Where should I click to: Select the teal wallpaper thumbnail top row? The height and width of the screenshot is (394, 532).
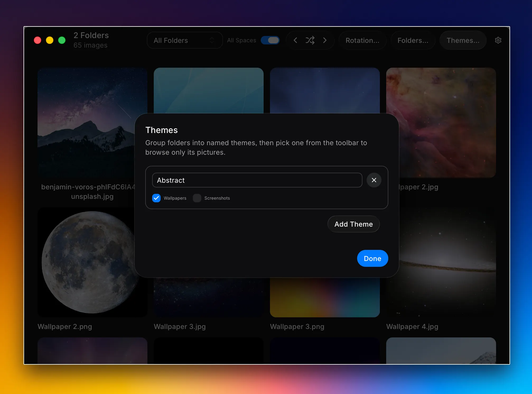tap(209, 90)
